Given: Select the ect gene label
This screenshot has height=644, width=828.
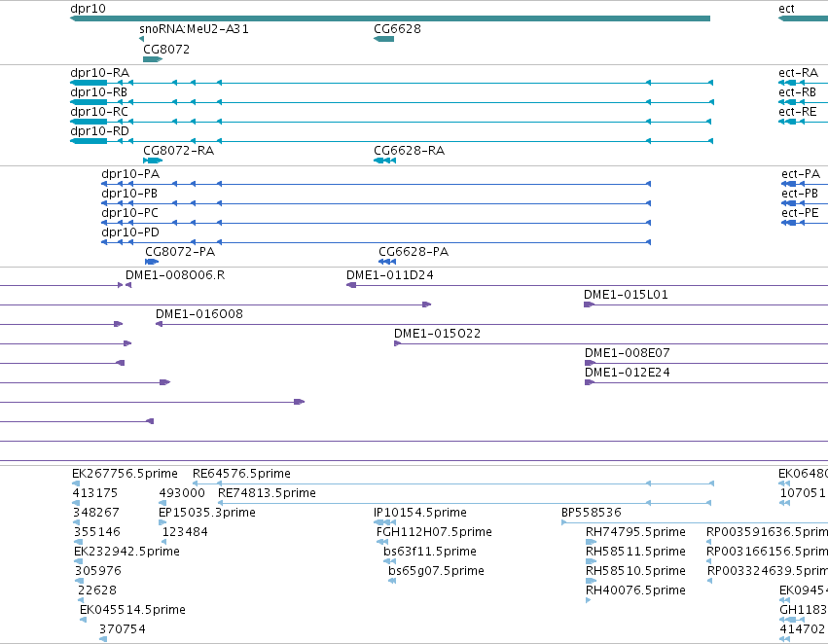Looking at the screenshot, I should tap(786, 9).
